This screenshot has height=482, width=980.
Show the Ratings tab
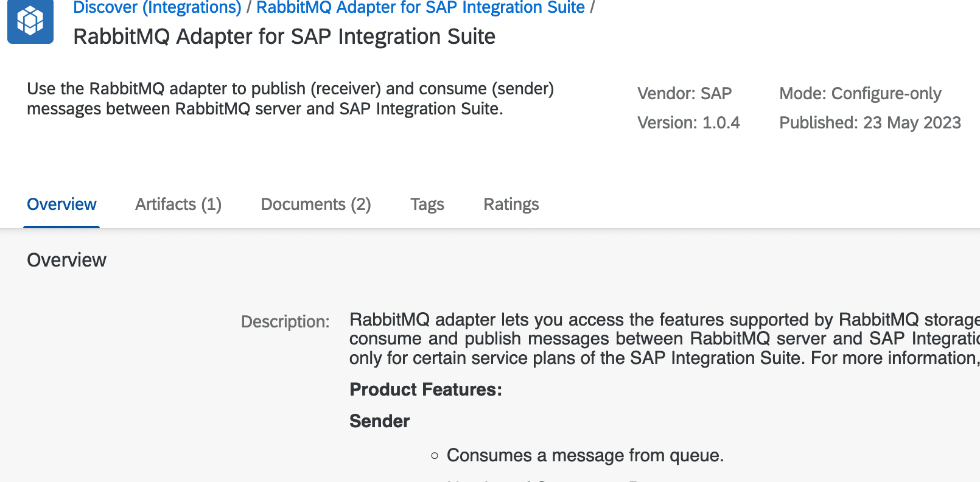(511, 204)
